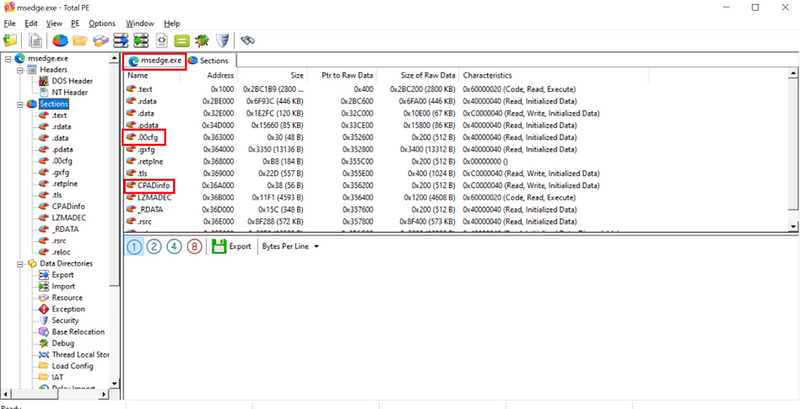Click the shield Security toolbar icon
Screen dimensions: 800x409
pyautogui.click(x=222, y=40)
